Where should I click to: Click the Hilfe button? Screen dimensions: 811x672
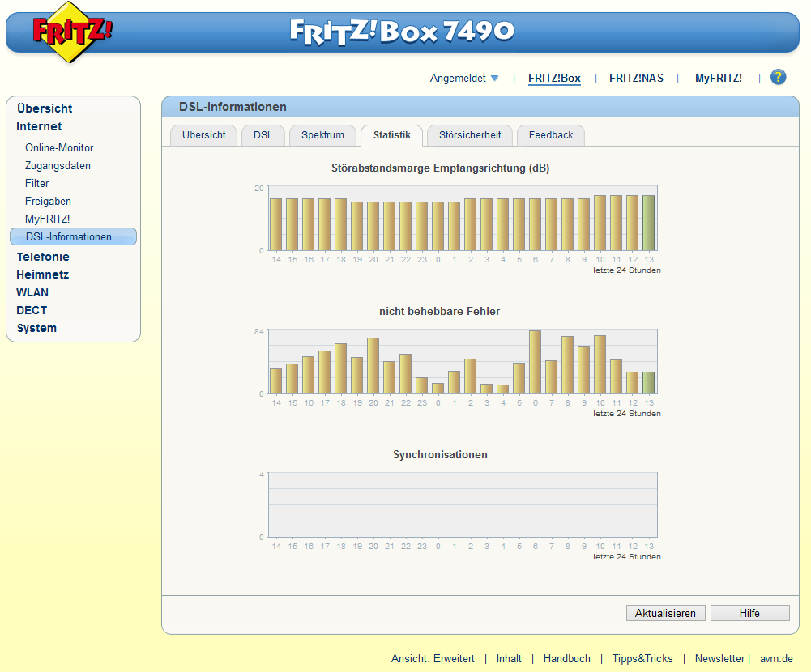[x=750, y=613]
